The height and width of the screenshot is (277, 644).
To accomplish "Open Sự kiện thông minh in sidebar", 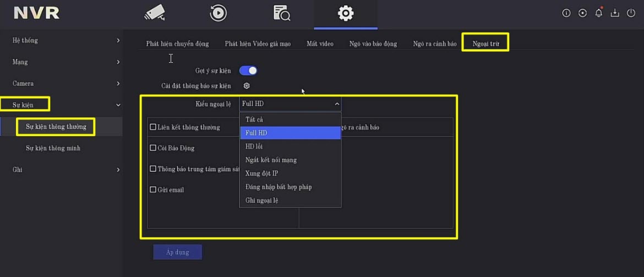I will pyautogui.click(x=53, y=148).
